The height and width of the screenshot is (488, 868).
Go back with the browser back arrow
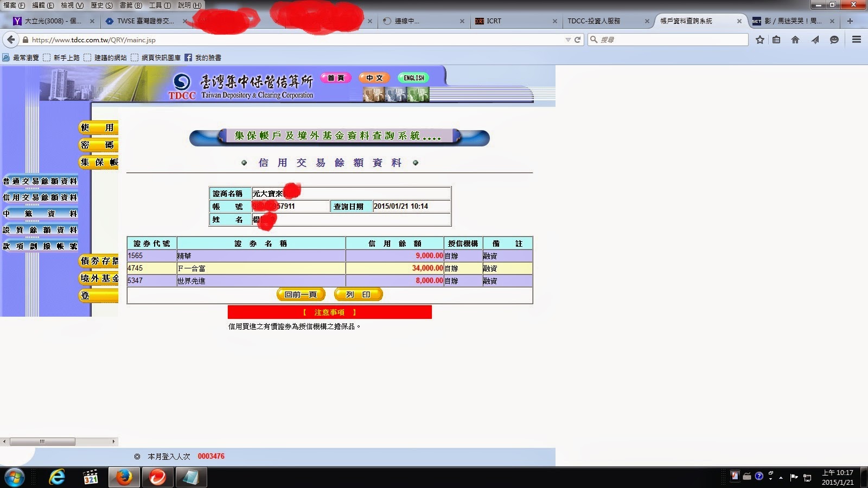click(x=10, y=40)
